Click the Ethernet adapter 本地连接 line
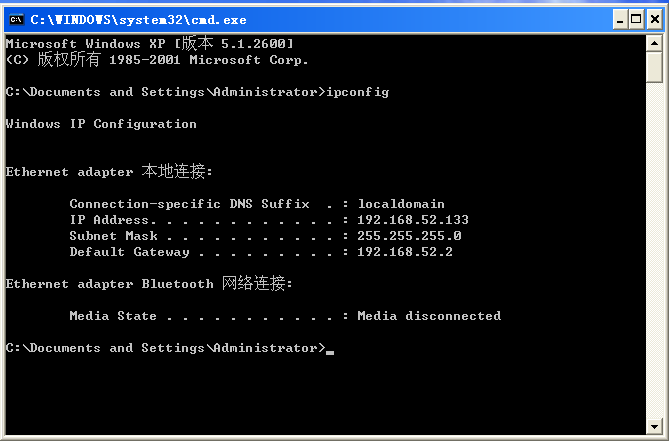 pos(109,171)
